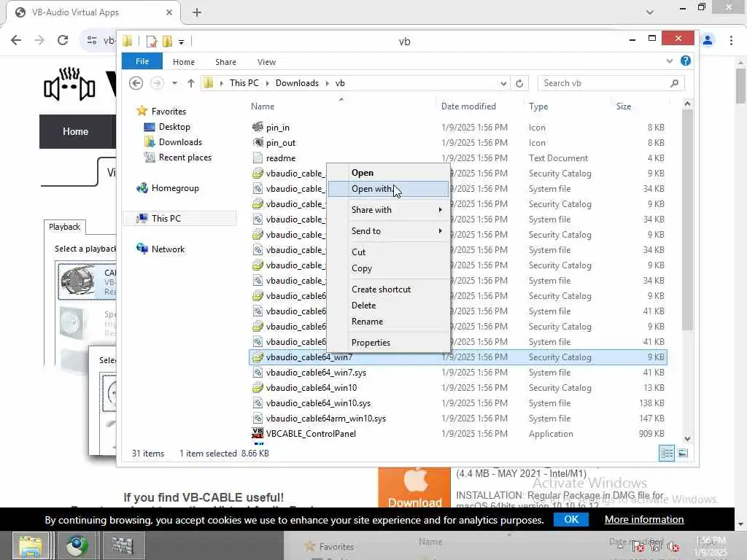
Task: Open File Explorer from taskbar
Action: (31, 545)
